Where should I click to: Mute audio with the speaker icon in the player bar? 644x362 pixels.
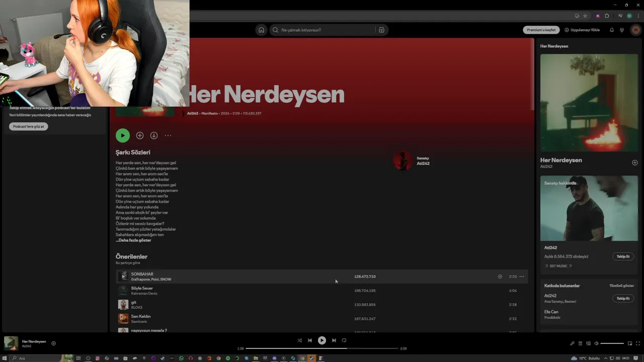pos(596,343)
